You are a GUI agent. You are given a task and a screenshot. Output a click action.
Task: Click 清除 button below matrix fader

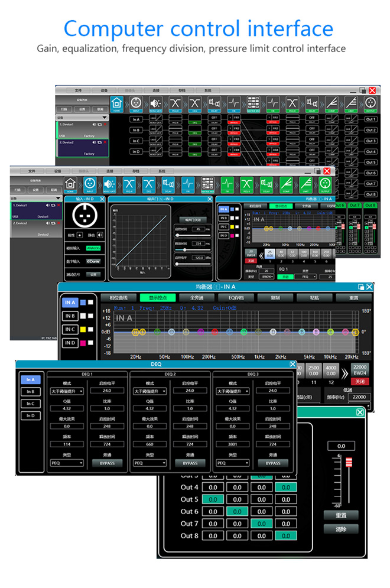tap(341, 529)
